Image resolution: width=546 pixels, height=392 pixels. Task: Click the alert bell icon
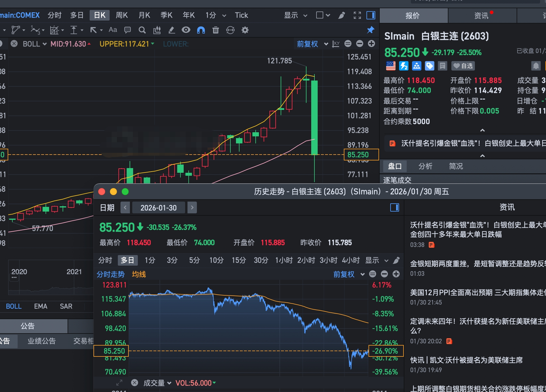coord(536,66)
